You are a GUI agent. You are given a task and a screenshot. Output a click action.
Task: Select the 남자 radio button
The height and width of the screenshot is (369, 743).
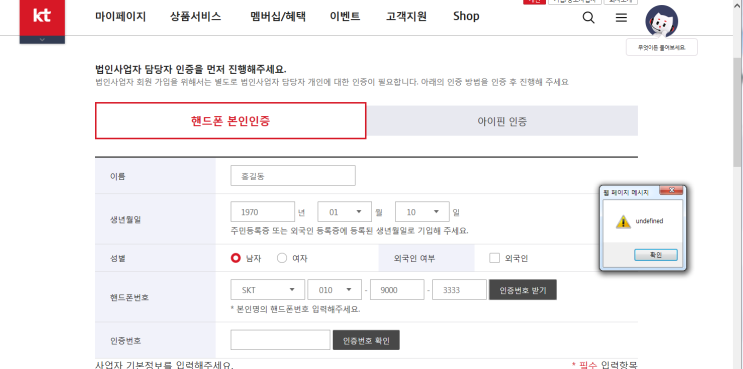coord(236,258)
